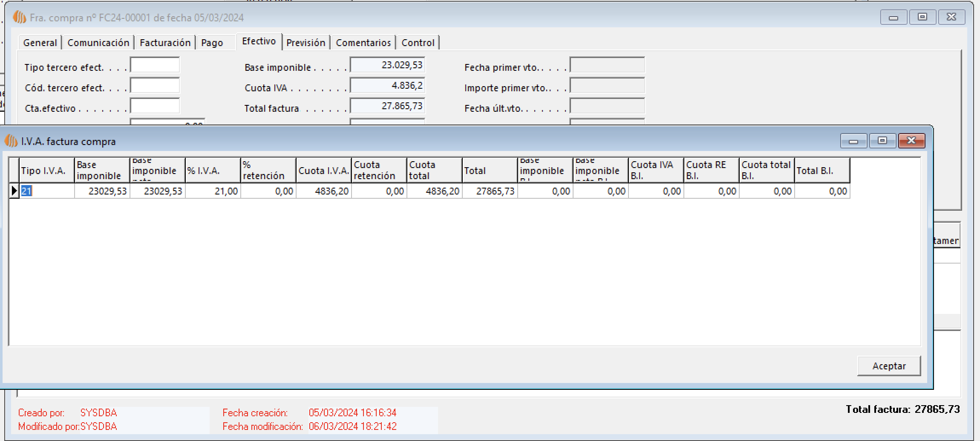Click the Tipo tercero efect. input field
This screenshot has width=980, height=441.
tap(155, 65)
